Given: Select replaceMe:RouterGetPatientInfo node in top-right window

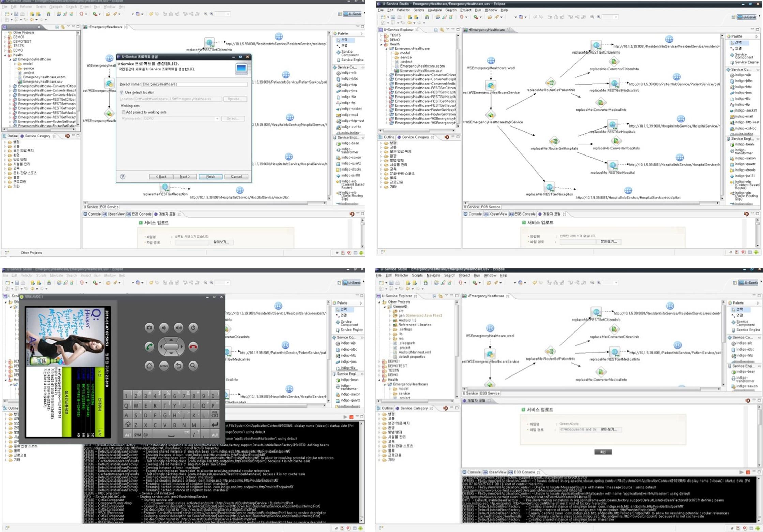Looking at the screenshot, I should (x=551, y=83).
